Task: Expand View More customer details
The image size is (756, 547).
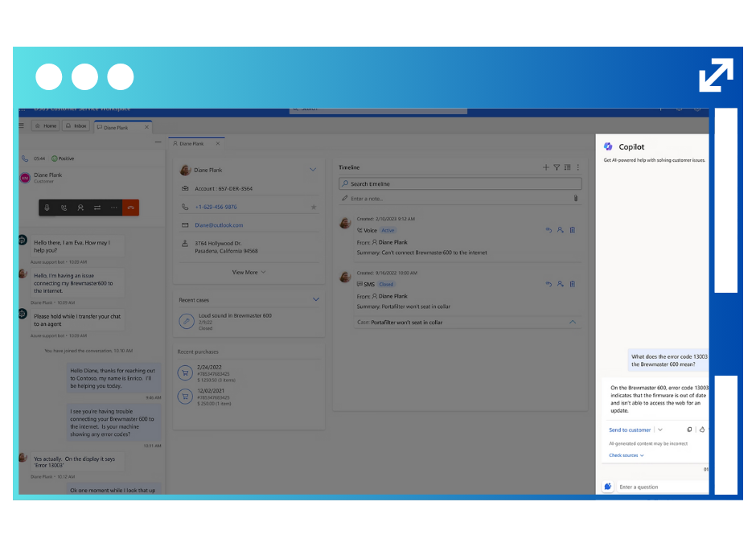Action: pos(249,272)
